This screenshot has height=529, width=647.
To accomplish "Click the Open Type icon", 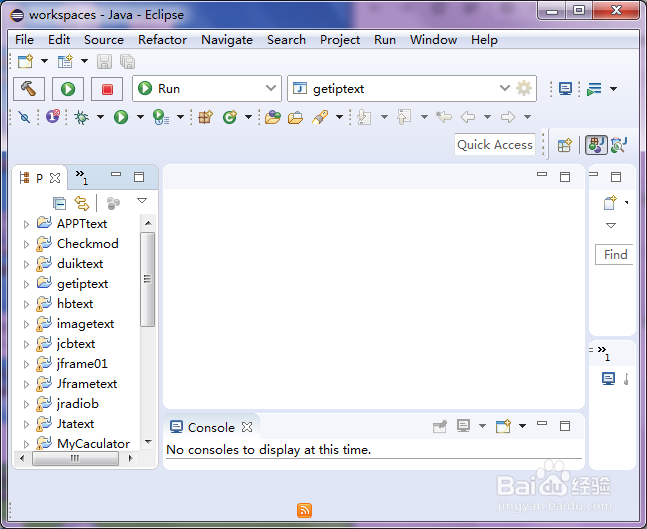I will [273, 117].
